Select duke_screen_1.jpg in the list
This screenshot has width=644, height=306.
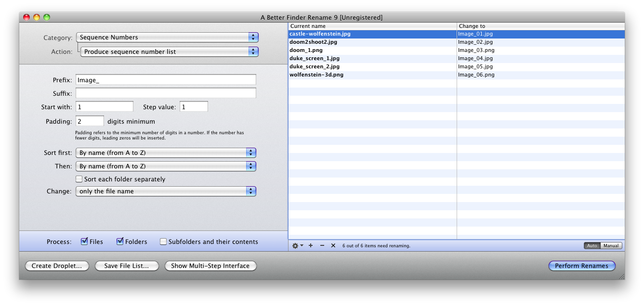(x=372, y=59)
